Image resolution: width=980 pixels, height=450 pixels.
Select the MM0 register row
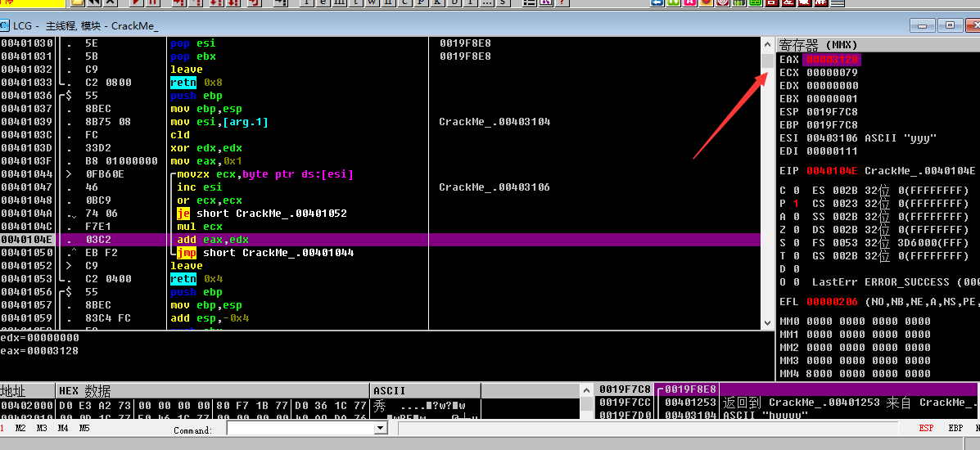click(x=855, y=322)
